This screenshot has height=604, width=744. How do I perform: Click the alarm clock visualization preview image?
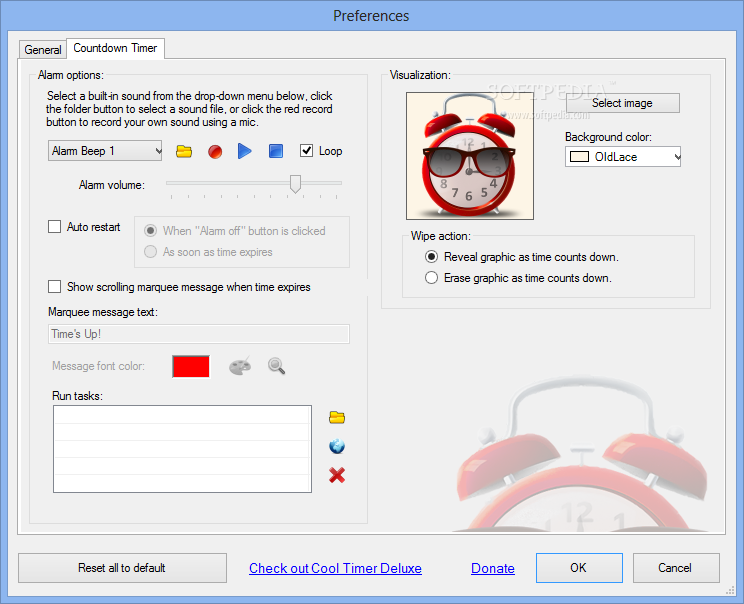point(470,156)
